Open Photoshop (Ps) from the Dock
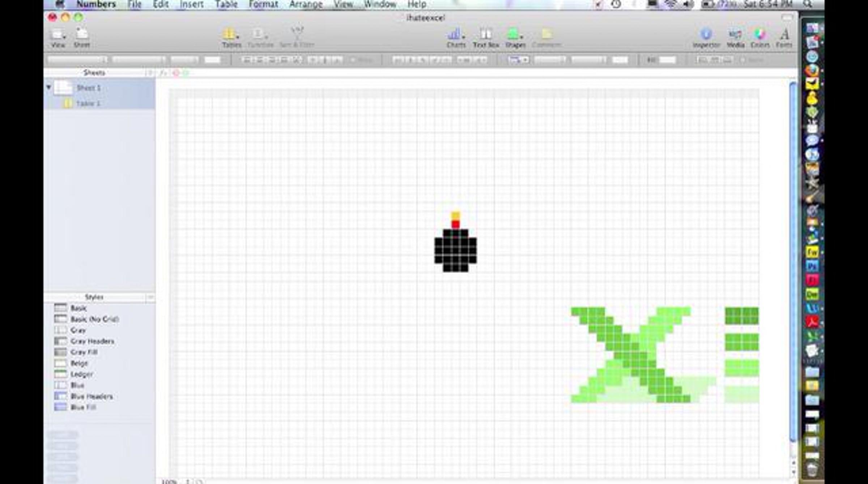 tap(812, 266)
